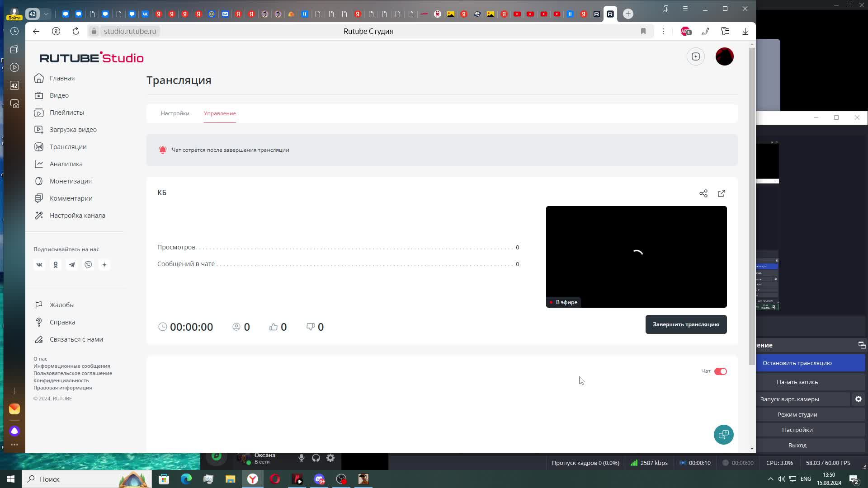
Task: Click the live stream preview player
Action: (637, 257)
